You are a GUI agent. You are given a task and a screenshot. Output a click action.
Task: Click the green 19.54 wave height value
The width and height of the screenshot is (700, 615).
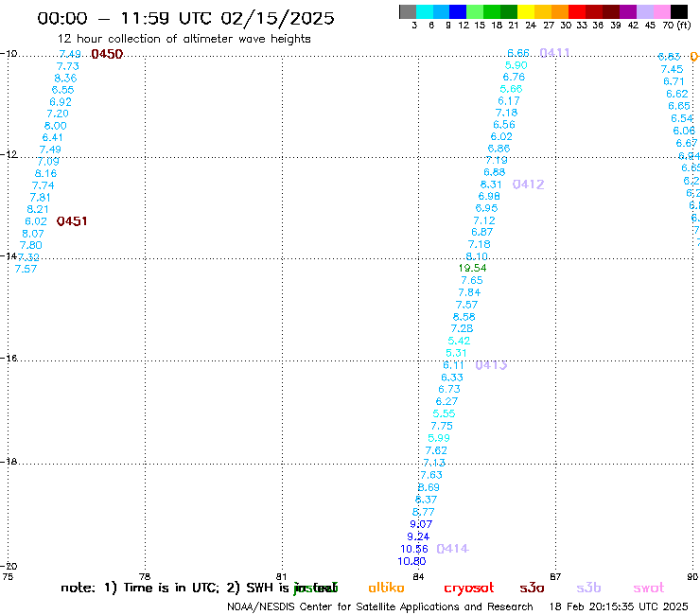pyautogui.click(x=472, y=268)
